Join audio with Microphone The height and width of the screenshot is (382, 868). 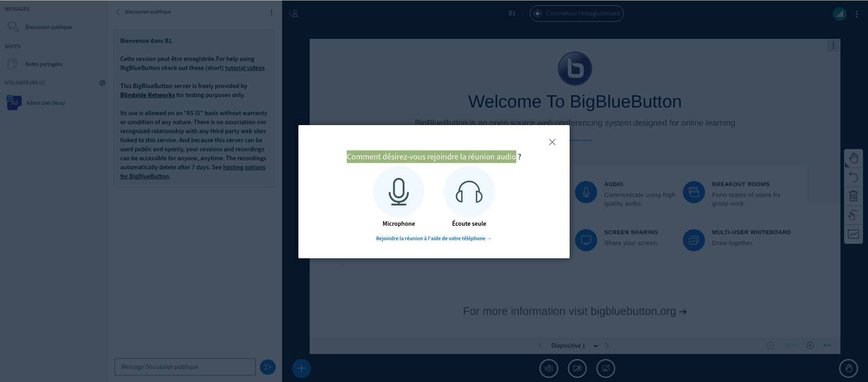coord(398,192)
